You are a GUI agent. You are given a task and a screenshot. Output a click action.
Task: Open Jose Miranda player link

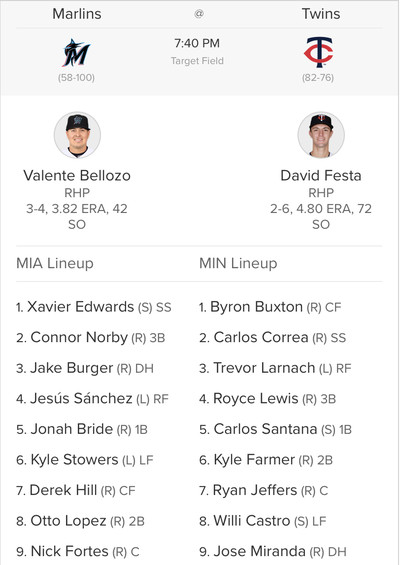click(259, 551)
